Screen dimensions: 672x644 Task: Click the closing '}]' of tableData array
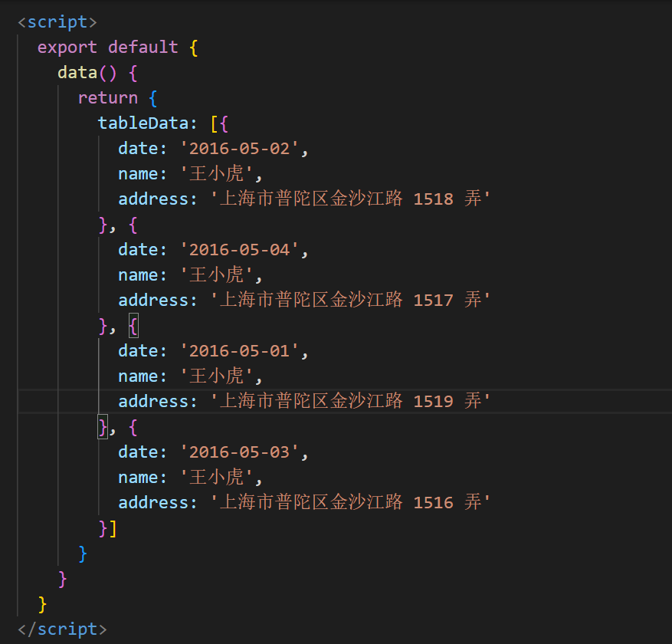(107, 529)
